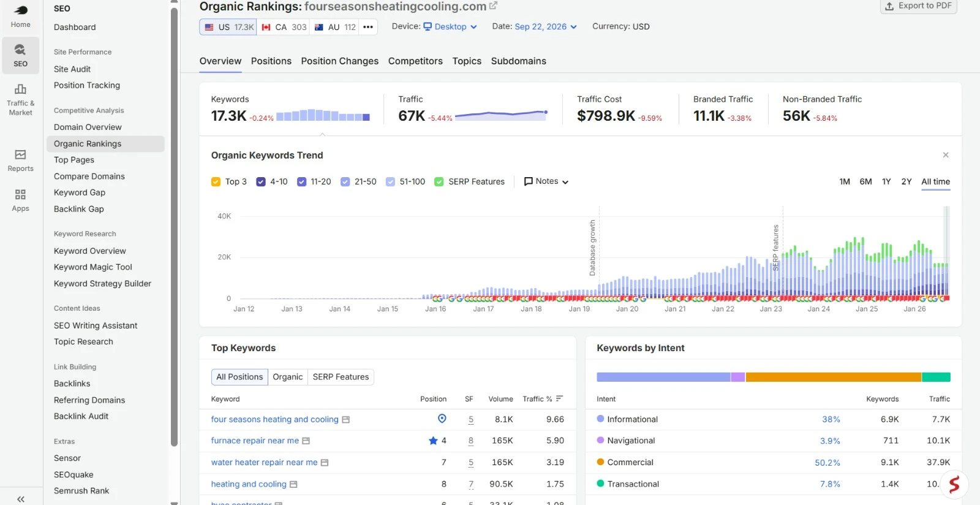Select SERP Features filter in Top Keywords

point(341,377)
